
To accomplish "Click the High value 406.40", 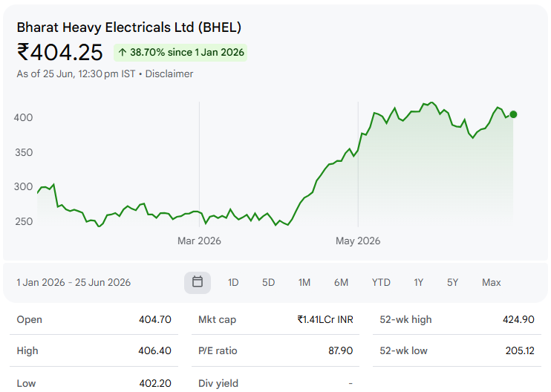I will pos(154,350).
